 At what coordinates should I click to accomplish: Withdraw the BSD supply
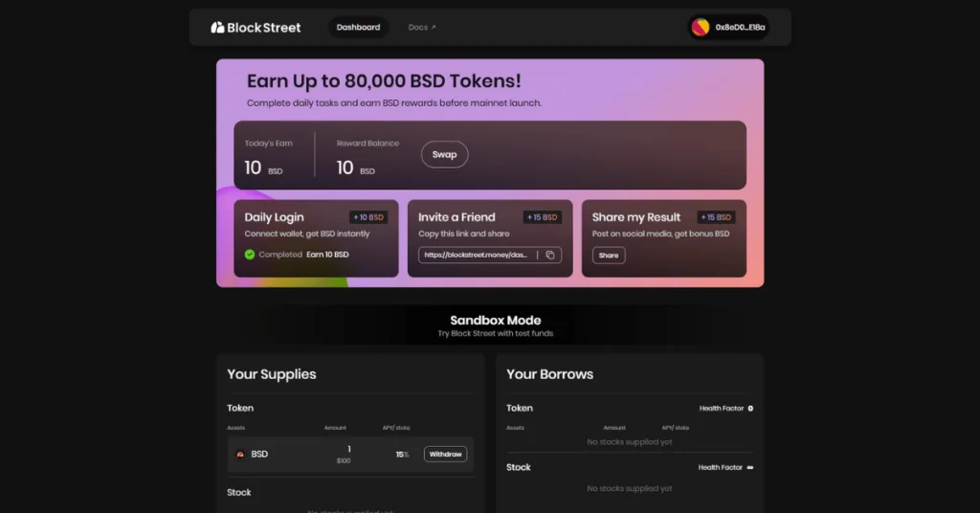(446, 455)
